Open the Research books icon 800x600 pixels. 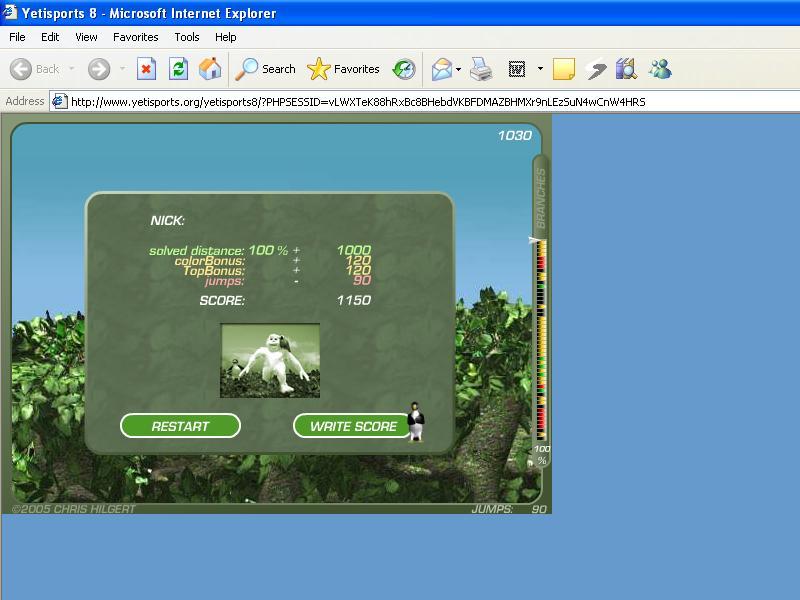click(x=626, y=69)
